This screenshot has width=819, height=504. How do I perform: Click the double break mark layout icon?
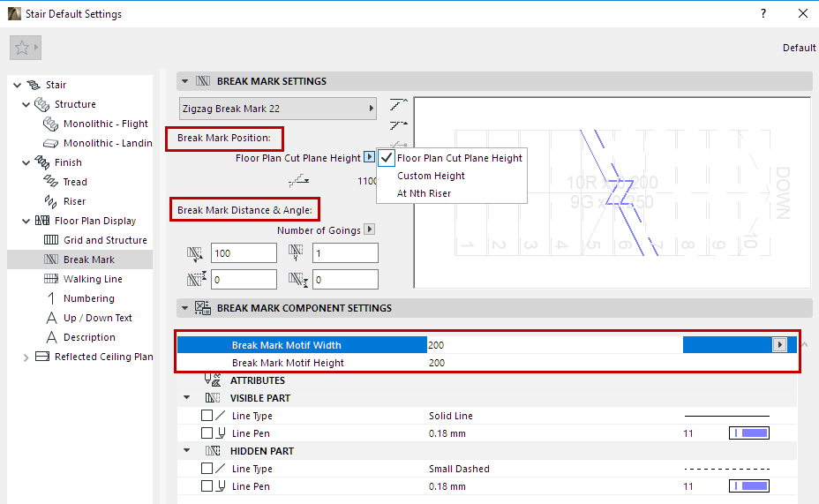pos(398,124)
